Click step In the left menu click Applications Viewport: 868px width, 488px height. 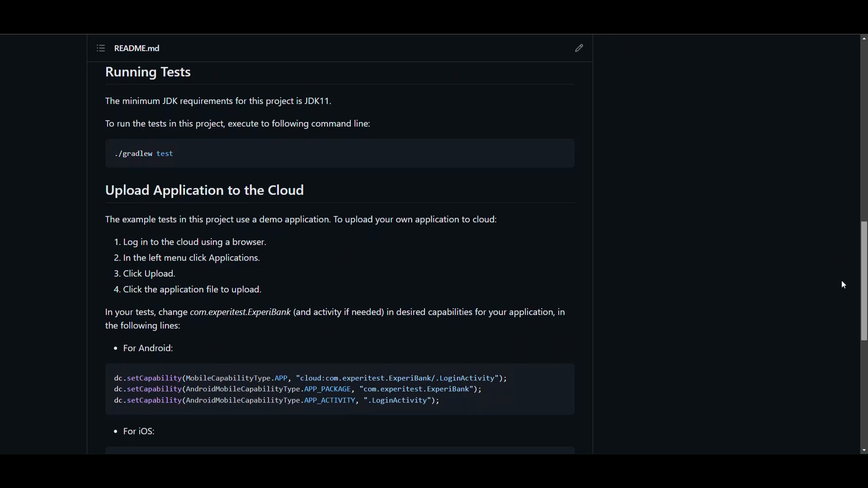point(191,258)
